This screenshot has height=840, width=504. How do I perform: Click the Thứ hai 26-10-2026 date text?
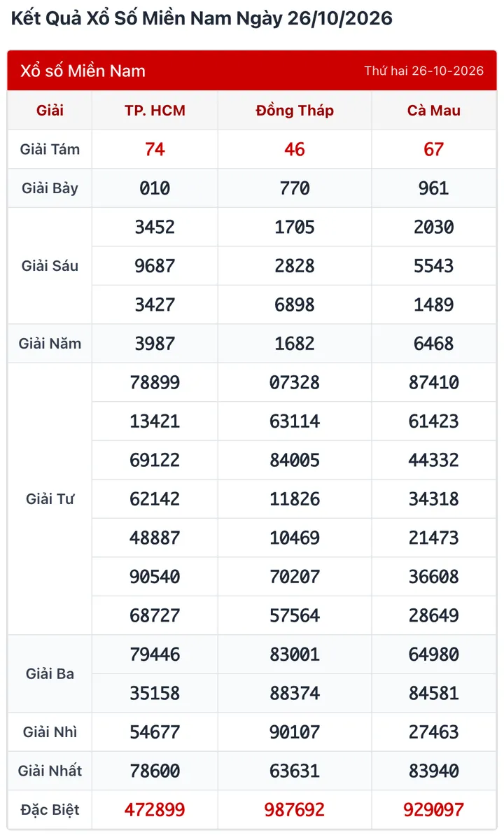point(424,71)
